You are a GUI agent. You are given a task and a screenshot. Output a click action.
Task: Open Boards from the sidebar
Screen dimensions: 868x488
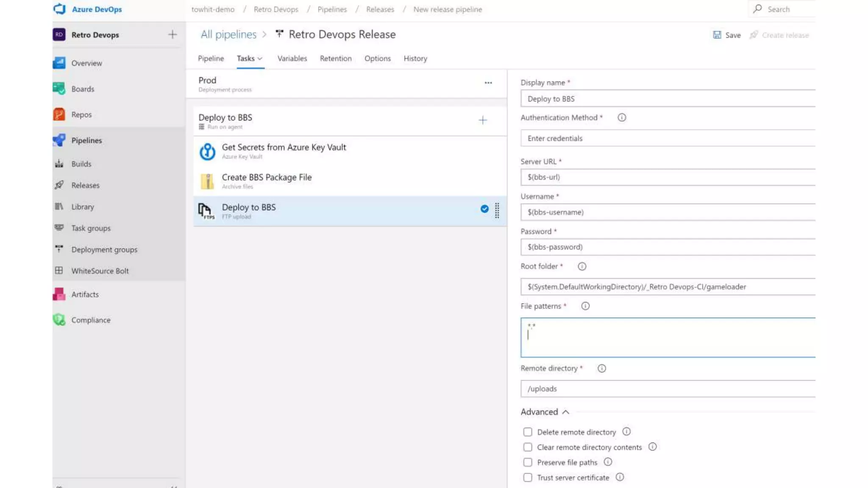pyautogui.click(x=83, y=89)
